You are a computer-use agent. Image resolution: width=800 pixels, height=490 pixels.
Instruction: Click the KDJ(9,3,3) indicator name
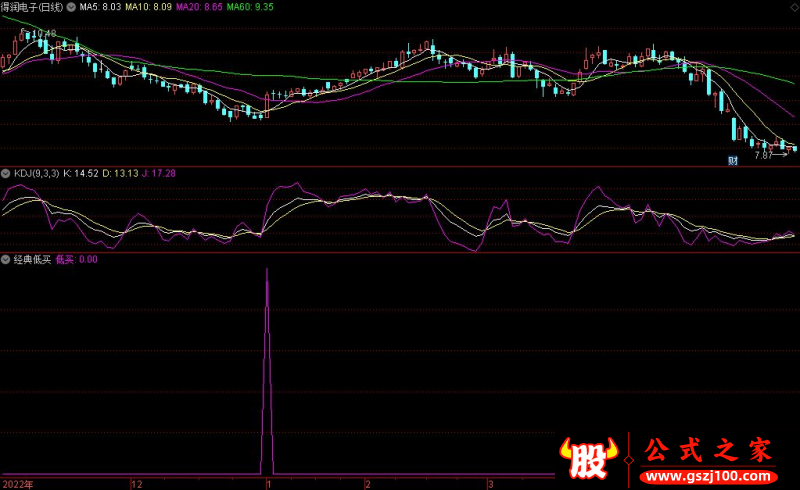35,174
